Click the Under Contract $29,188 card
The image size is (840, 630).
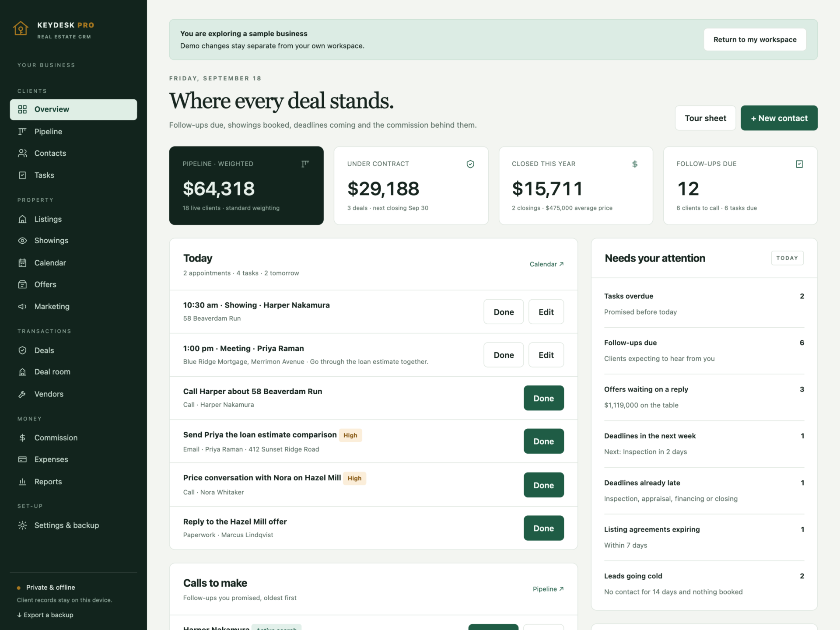411,185
